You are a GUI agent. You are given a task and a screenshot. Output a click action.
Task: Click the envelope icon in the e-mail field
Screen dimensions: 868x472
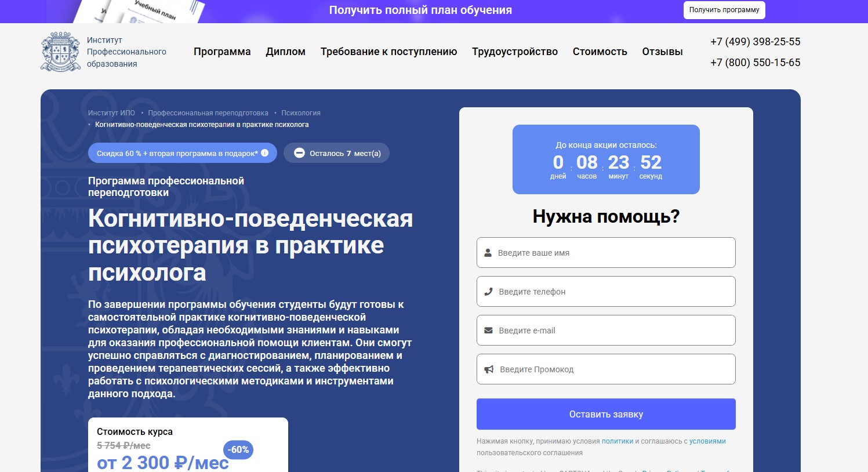point(488,330)
